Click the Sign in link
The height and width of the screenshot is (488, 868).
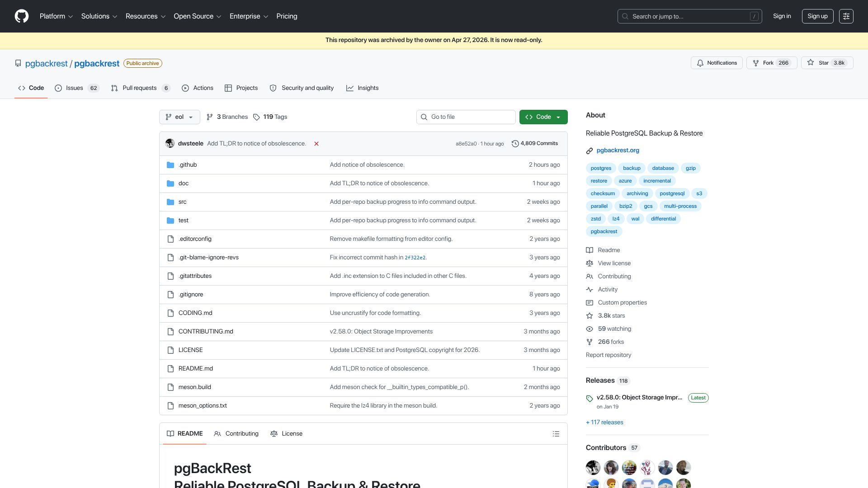click(782, 16)
